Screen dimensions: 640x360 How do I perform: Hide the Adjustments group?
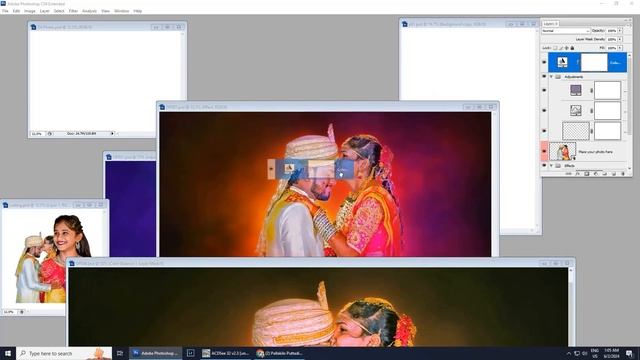(544, 76)
